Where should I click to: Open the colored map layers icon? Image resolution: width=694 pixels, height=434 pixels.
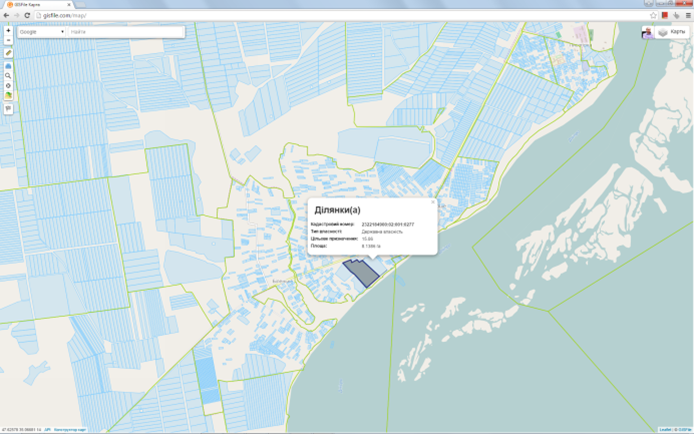8,96
